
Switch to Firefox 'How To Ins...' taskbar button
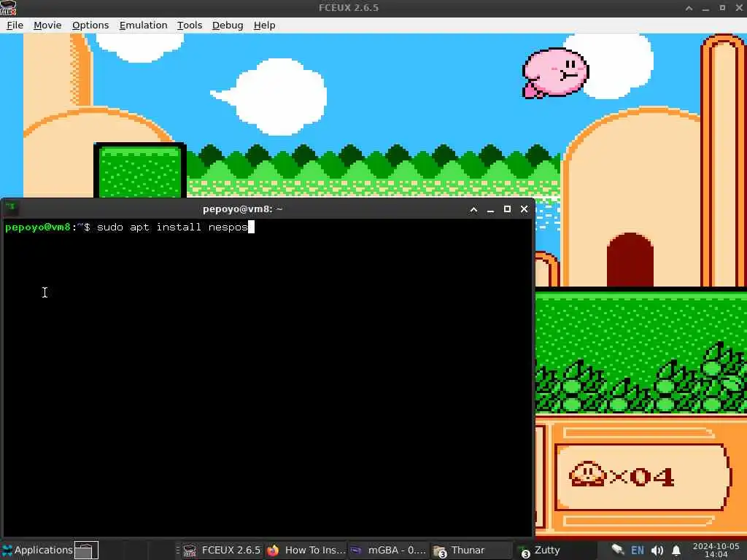click(306, 550)
